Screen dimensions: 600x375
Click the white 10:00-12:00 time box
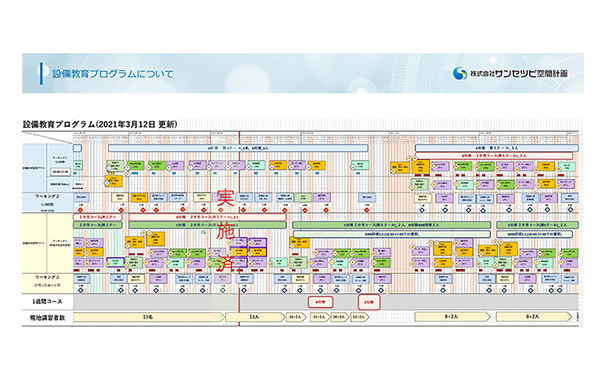click(x=61, y=172)
